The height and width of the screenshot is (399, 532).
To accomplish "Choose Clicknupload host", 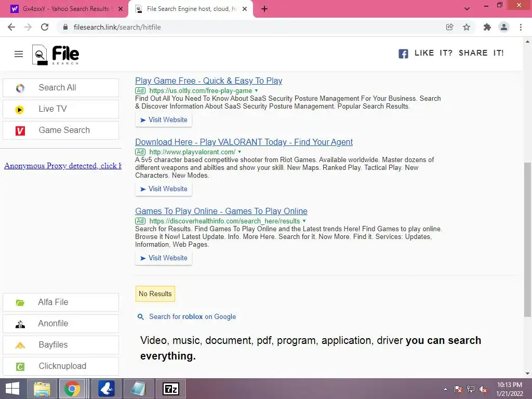I will pyautogui.click(x=61, y=366).
